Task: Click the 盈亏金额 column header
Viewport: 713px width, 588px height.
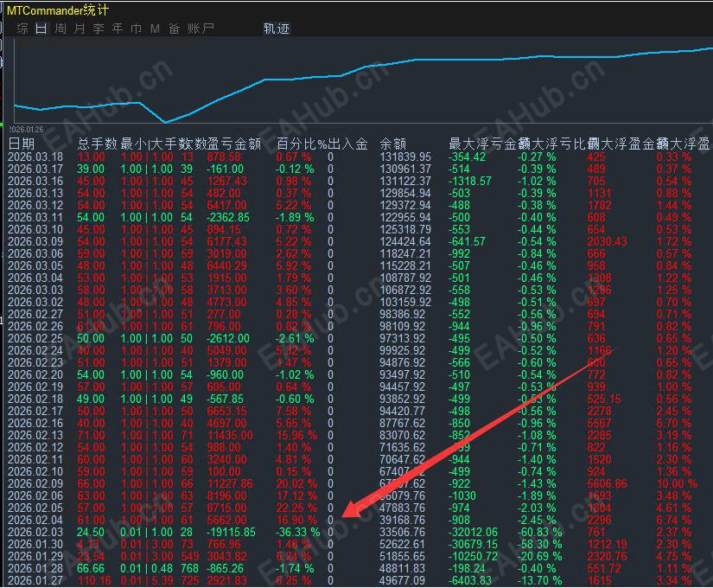Action: pos(234,144)
